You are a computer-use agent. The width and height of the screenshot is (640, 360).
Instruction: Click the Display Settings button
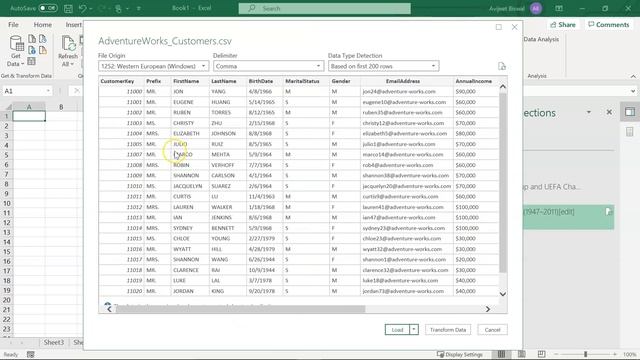(x=460, y=354)
